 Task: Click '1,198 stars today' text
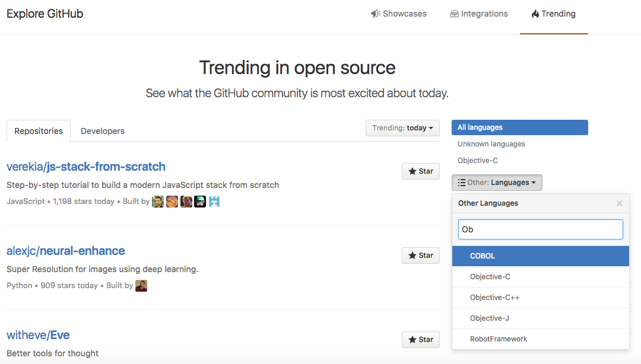click(84, 202)
